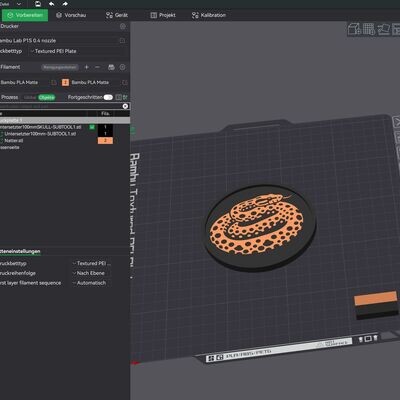Toggle the Fortgeschritten switch
This screenshot has height=400, width=400.
point(108,97)
